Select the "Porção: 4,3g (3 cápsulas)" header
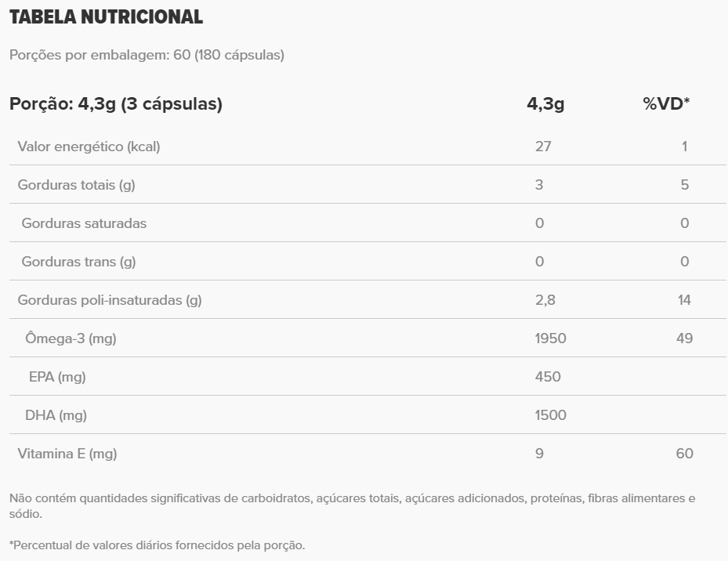The width and height of the screenshot is (728, 561). click(116, 104)
